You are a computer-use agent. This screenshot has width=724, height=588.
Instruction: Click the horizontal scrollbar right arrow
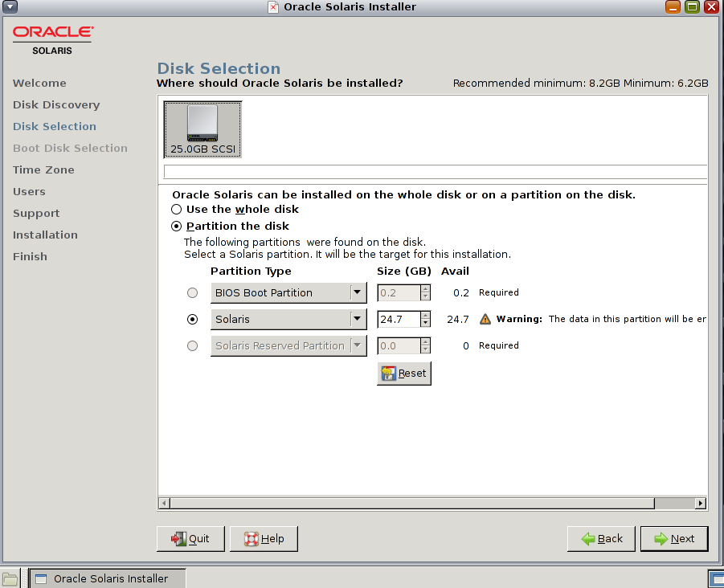(x=701, y=503)
